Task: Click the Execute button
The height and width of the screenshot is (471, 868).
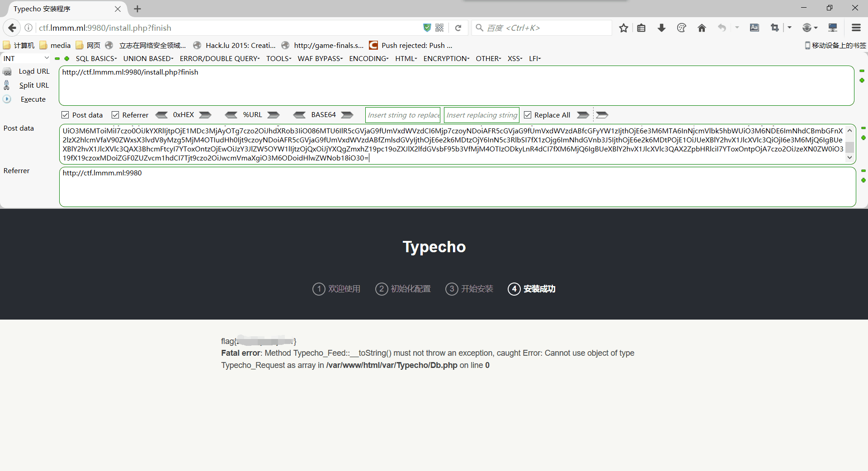Action: 33,99
